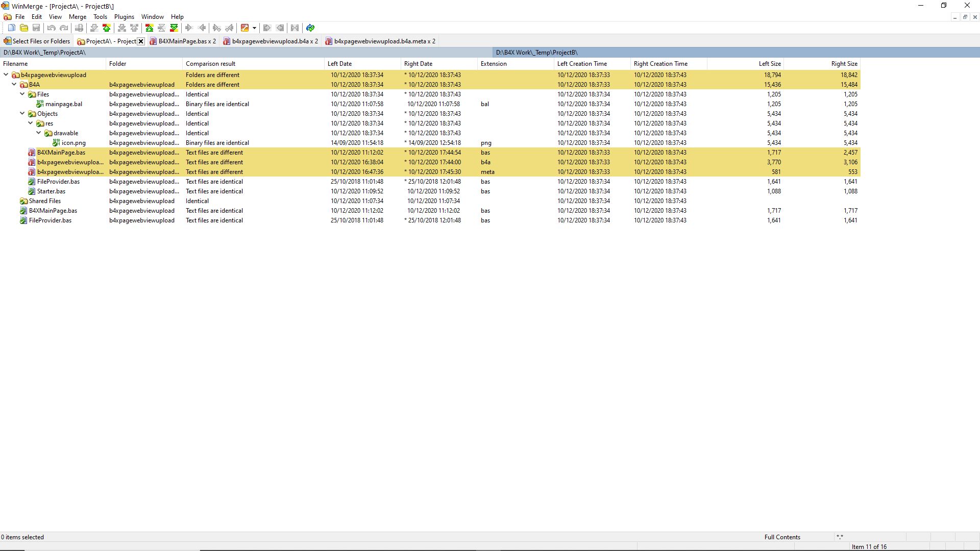Collapse the Objects folder node

click(x=22, y=114)
